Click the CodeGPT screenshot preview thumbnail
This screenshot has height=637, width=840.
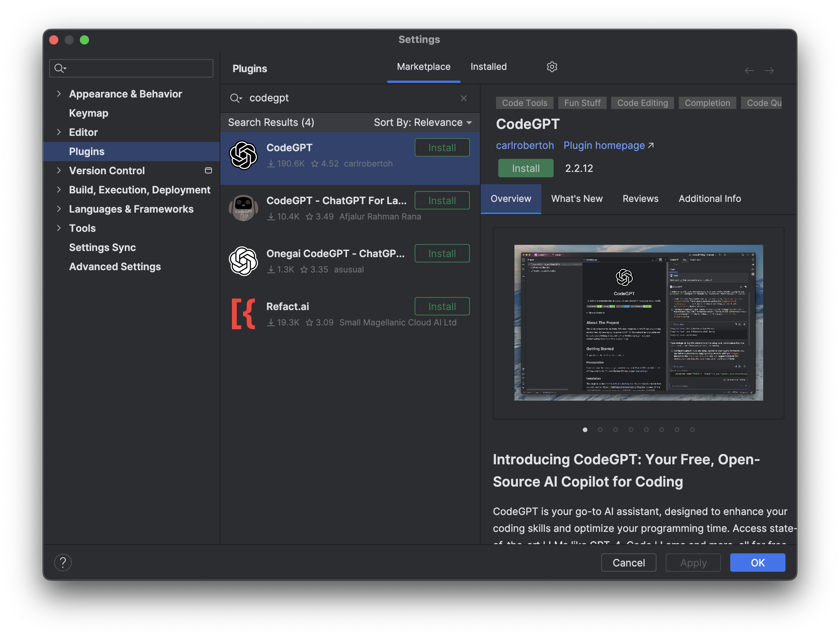tap(638, 323)
